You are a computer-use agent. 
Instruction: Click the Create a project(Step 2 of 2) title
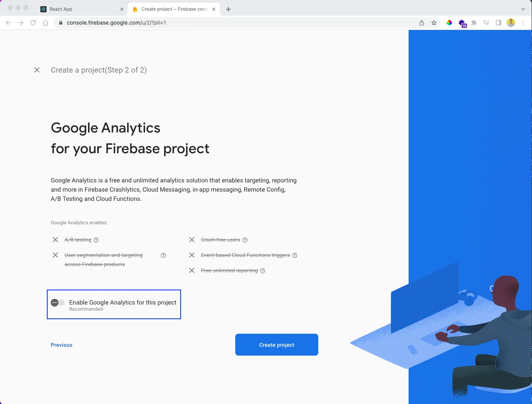[99, 70]
